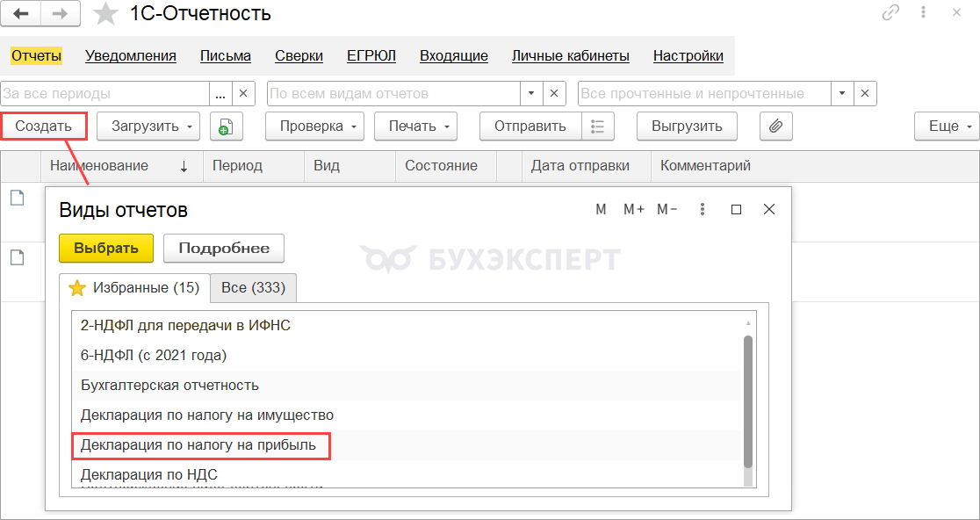Click the M memory button in Виды отчетов

(x=602, y=210)
